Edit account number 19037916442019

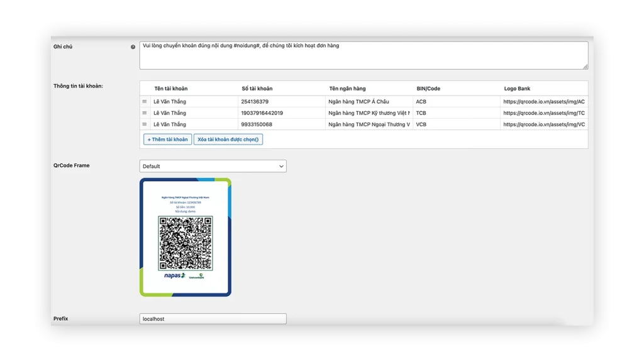coord(281,113)
